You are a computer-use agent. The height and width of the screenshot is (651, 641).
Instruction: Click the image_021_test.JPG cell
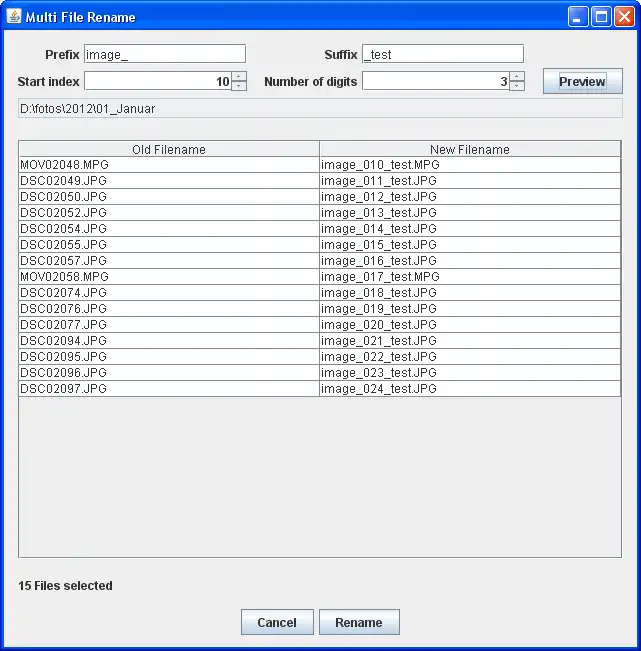pos(470,340)
